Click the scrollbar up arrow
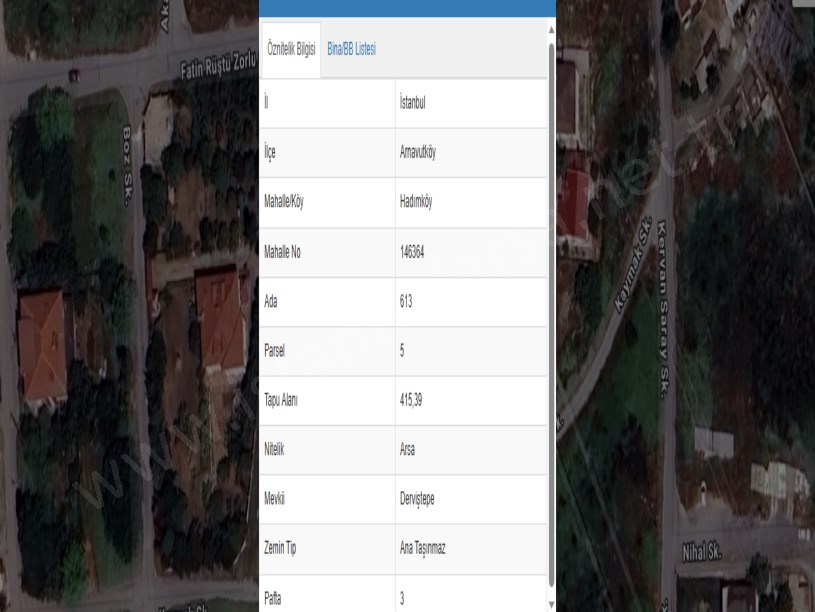815x612 pixels. pos(551,30)
